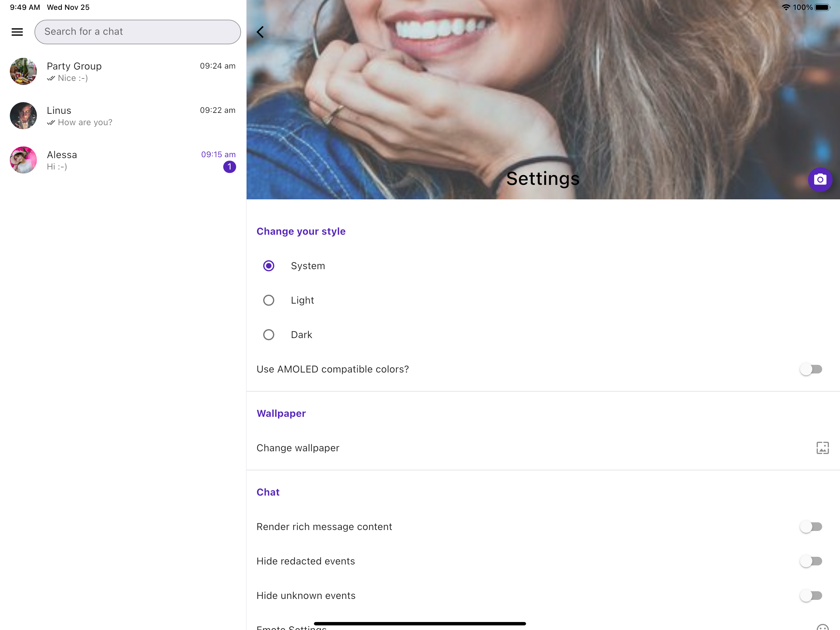Click the unread badge on Alessa chat

click(229, 167)
